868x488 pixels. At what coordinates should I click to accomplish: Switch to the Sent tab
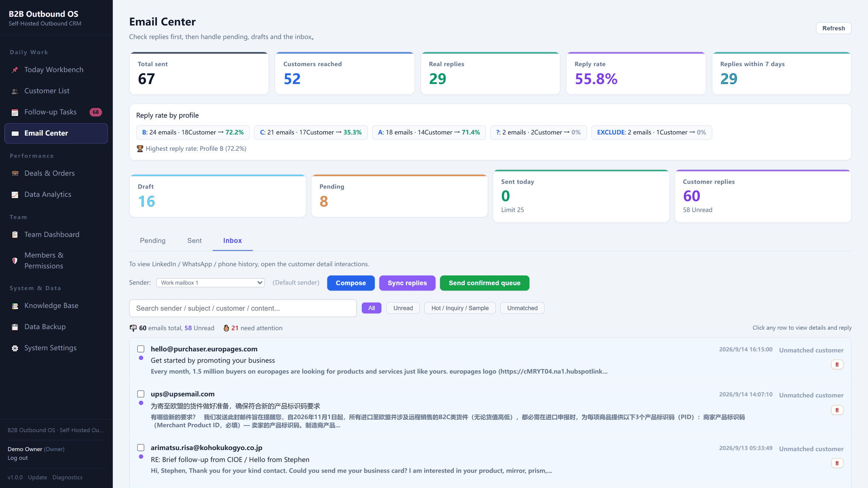click(194, 240)
